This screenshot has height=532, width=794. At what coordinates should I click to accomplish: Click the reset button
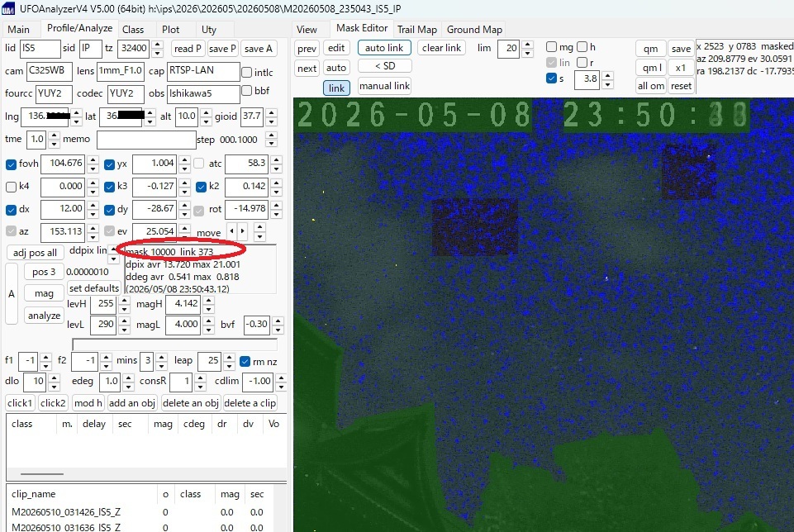(681, 86)
